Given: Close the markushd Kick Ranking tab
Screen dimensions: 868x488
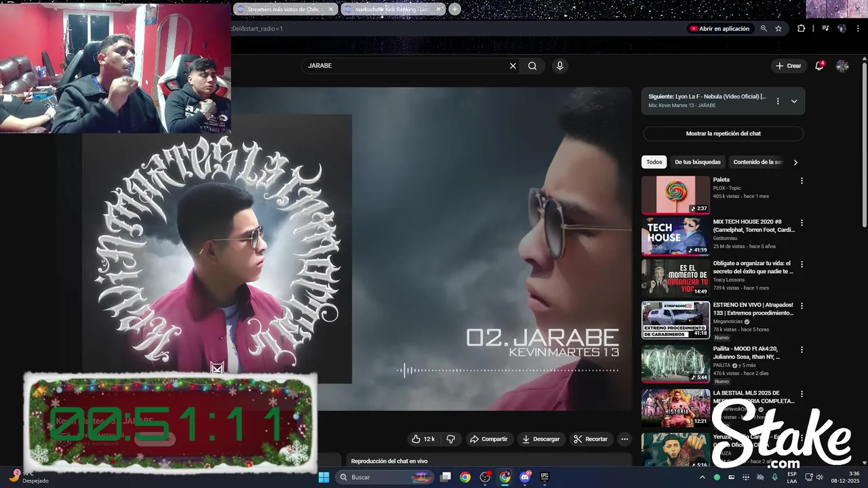Looking at the screenshot, I should [x=439, y=9].
